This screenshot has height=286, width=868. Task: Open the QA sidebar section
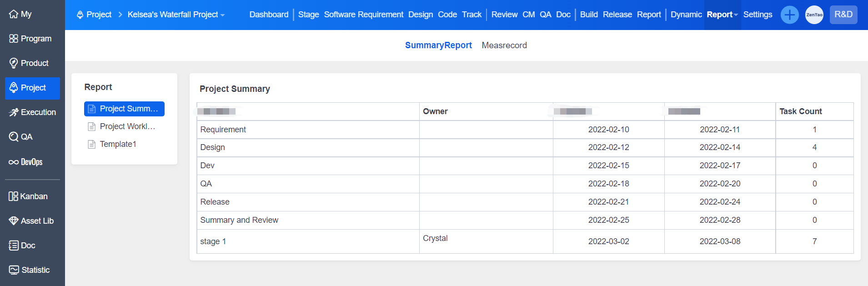[x=21, y=137]
